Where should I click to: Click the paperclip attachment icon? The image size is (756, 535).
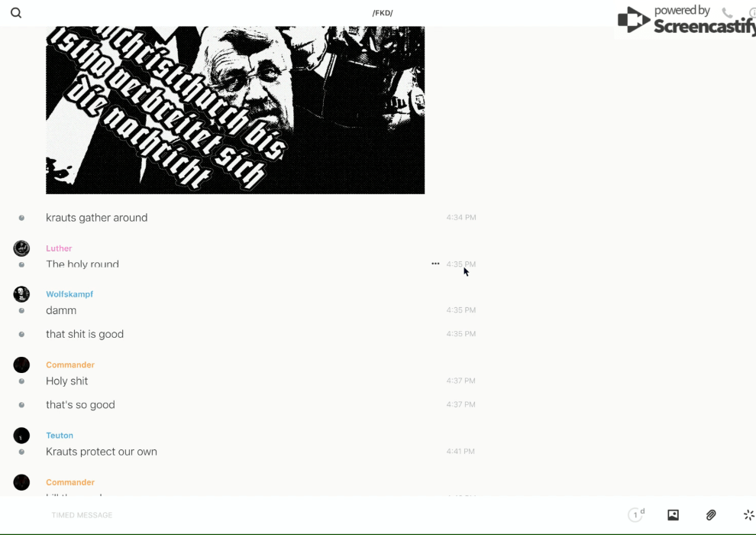[711, 514]
